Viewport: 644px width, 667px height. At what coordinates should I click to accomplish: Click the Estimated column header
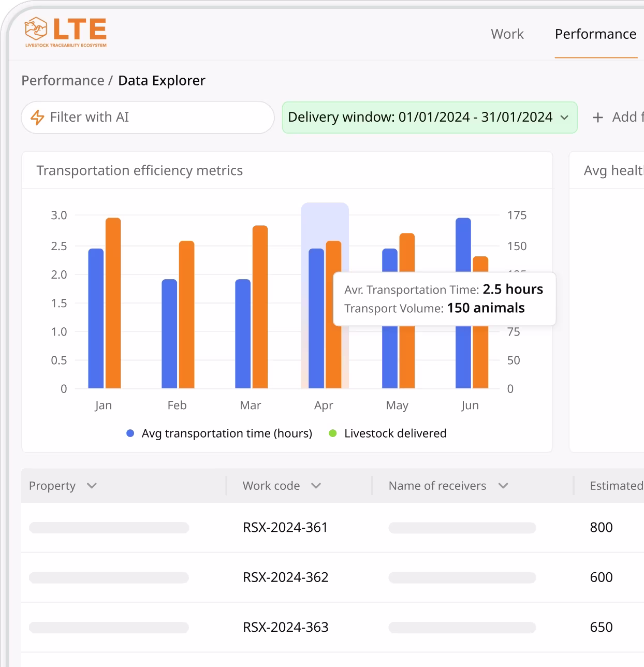point(617,486)
